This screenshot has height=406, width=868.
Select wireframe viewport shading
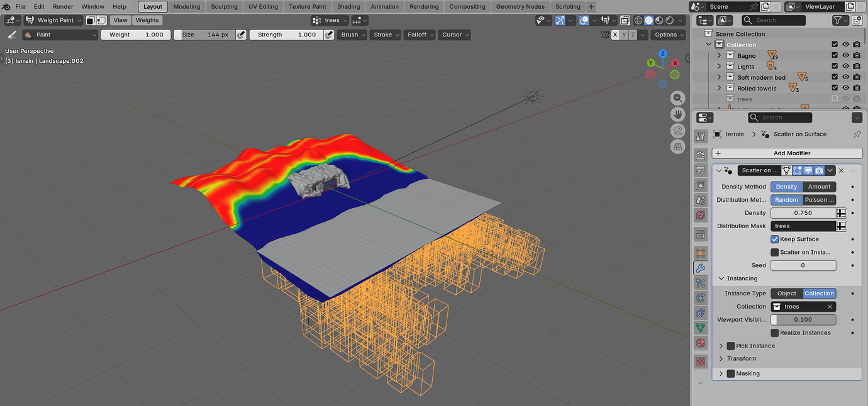point(638,21)
